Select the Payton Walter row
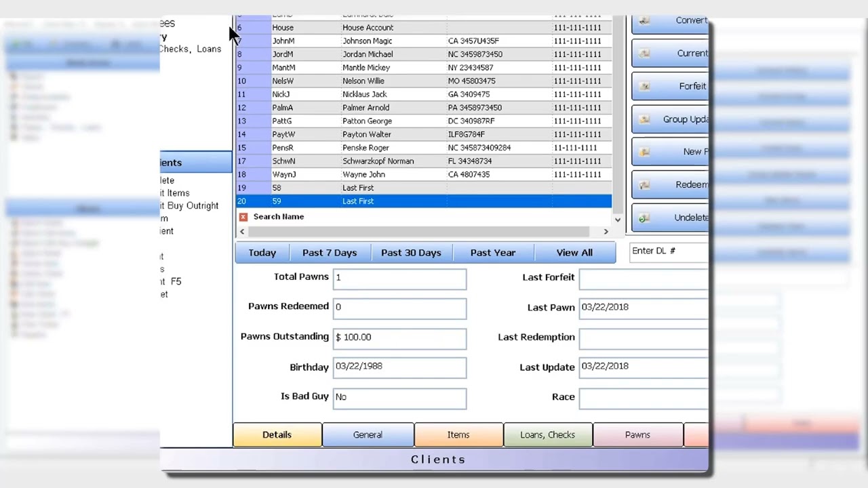This screenshot has height=488, width=868. tap(424, 134)
